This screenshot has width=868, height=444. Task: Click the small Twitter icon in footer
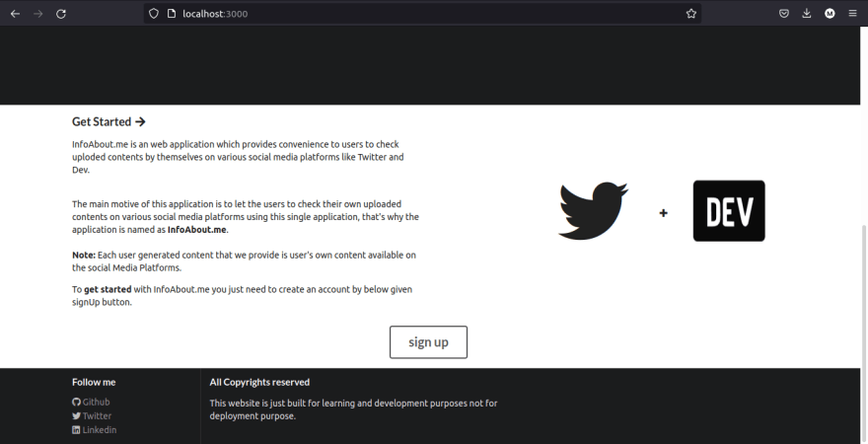pos(76,415)
